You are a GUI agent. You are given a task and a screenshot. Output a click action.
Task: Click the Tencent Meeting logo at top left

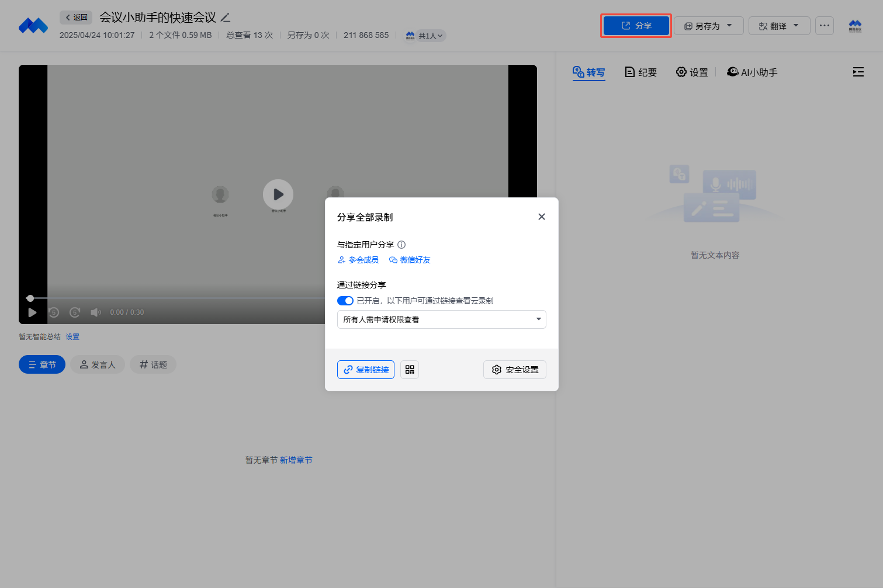[33, 26]
